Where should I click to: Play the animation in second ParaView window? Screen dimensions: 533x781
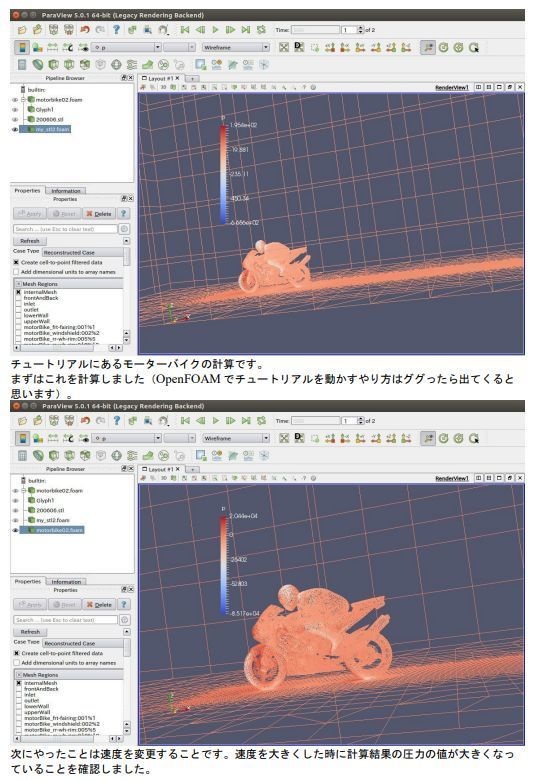216,421
